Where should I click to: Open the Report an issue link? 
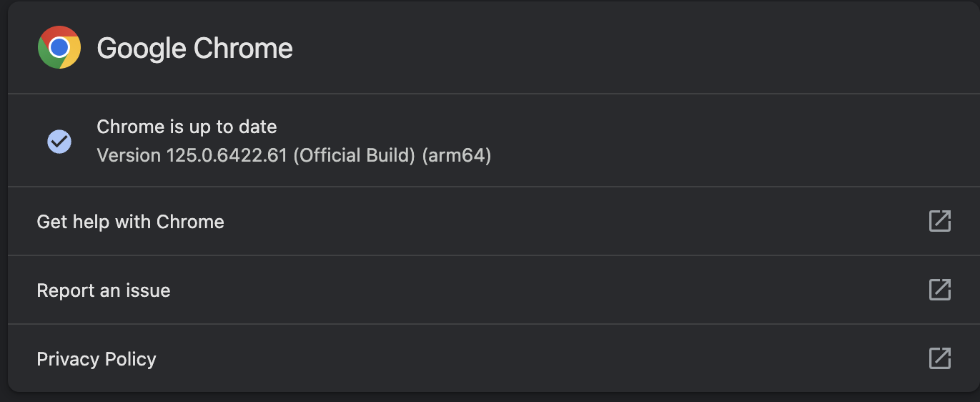104,290
